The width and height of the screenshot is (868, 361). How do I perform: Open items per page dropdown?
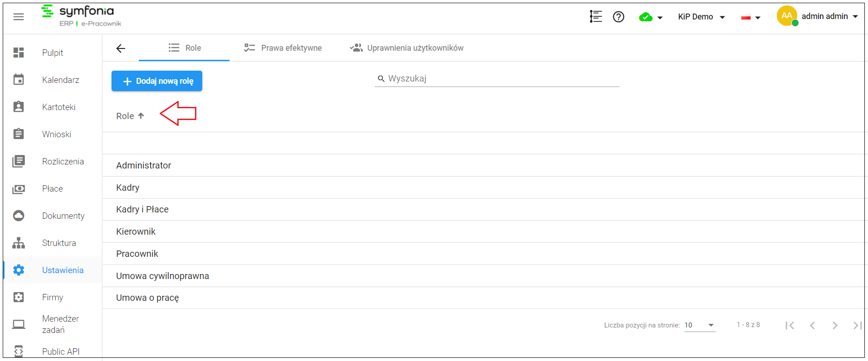700,325
